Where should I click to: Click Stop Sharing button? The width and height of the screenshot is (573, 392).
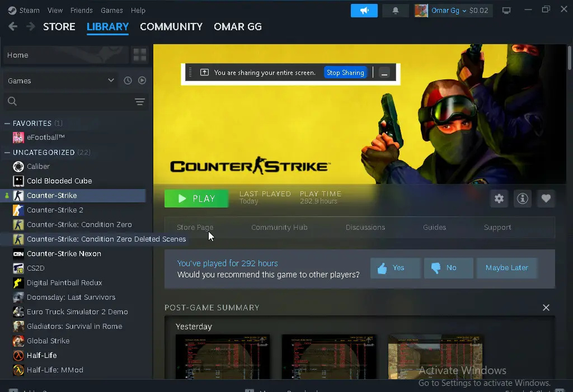345,73
